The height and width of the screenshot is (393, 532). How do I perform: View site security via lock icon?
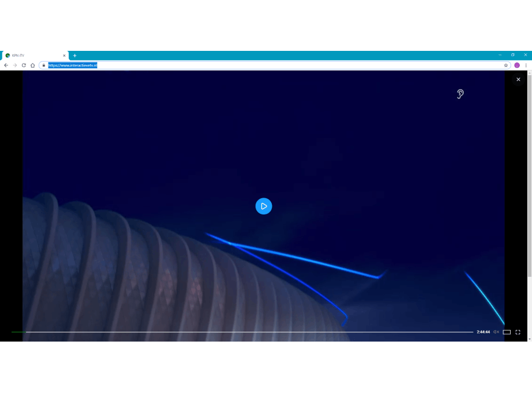(x=44, y=65)
